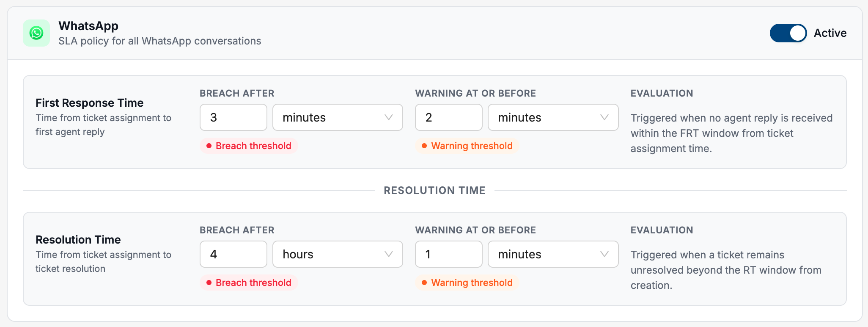Click First Response Breach threshold red badge
868x327 pixels.
(x=249, y=146)
